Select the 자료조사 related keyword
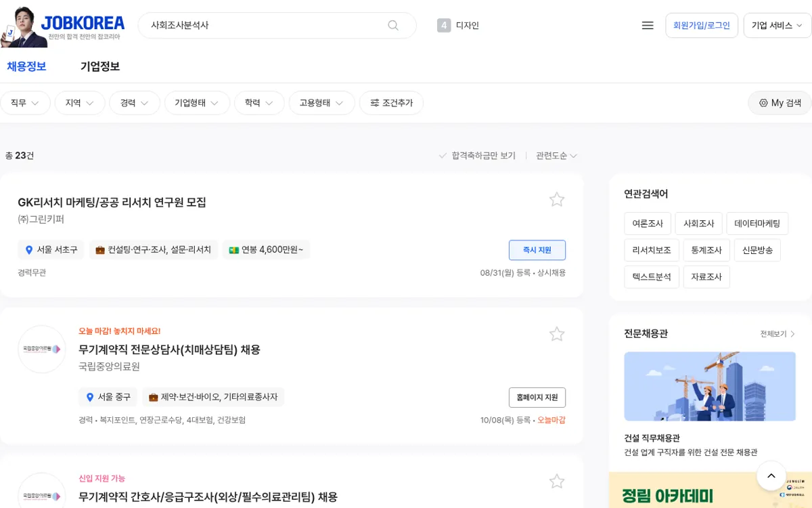This screenshot has height=508, width=812. click(x=706, y=277)
